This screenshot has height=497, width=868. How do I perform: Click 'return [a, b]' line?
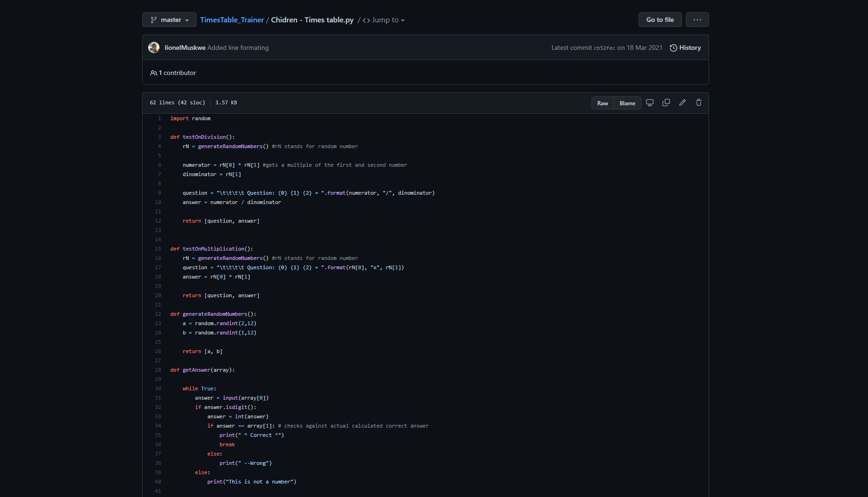click(x=202, y=351)
